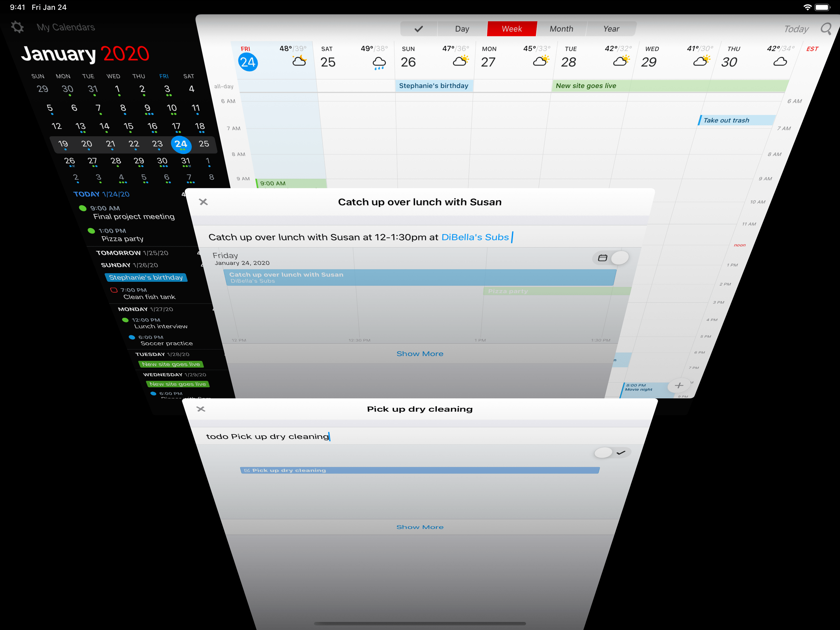Screen dimensions: 840x630
Task: Open the DiBella's Subs location link
Action: (x=475, y=237)
